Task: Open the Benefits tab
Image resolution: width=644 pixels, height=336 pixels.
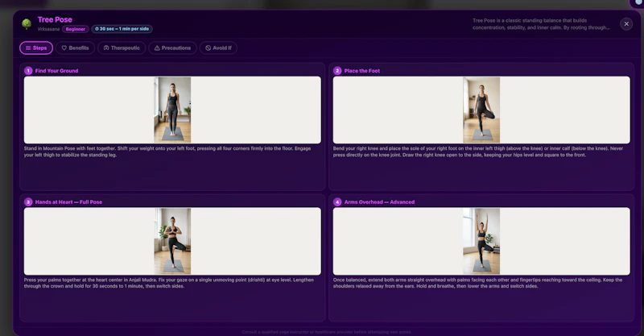Action: pos(75,48)
